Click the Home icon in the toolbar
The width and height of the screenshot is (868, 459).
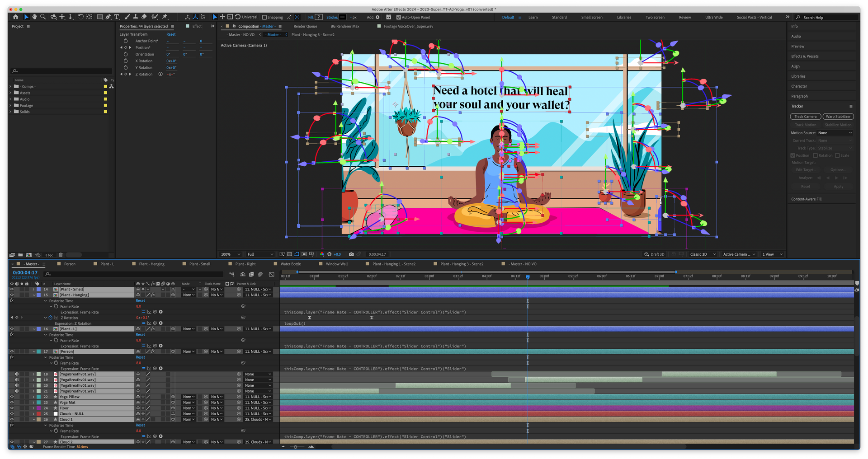click(x=16, y=17)
